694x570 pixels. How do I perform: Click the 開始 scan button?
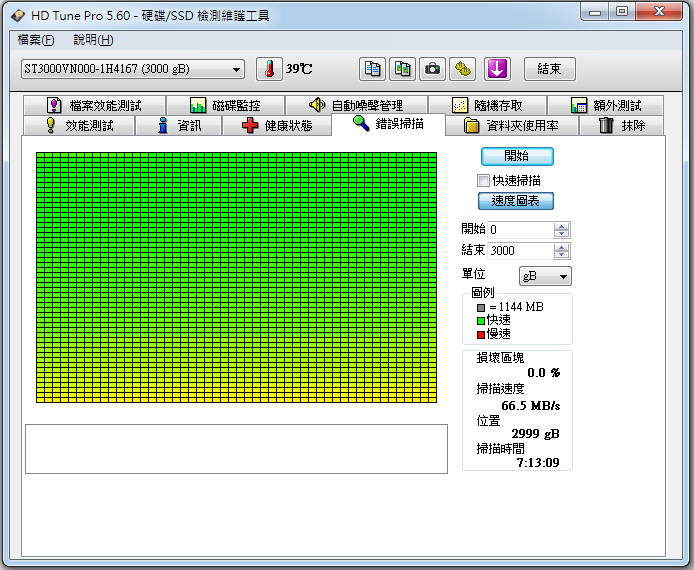(x=517, y=156)
